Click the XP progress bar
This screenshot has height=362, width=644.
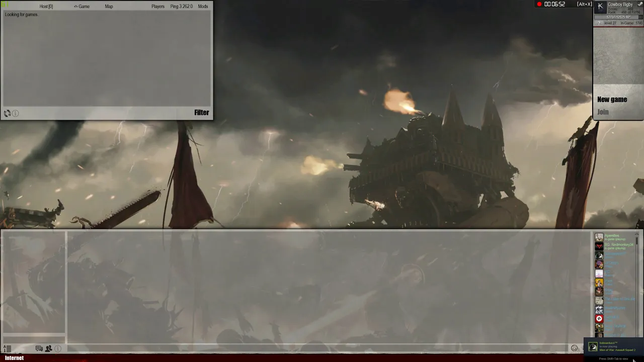[x=618, y=17]
